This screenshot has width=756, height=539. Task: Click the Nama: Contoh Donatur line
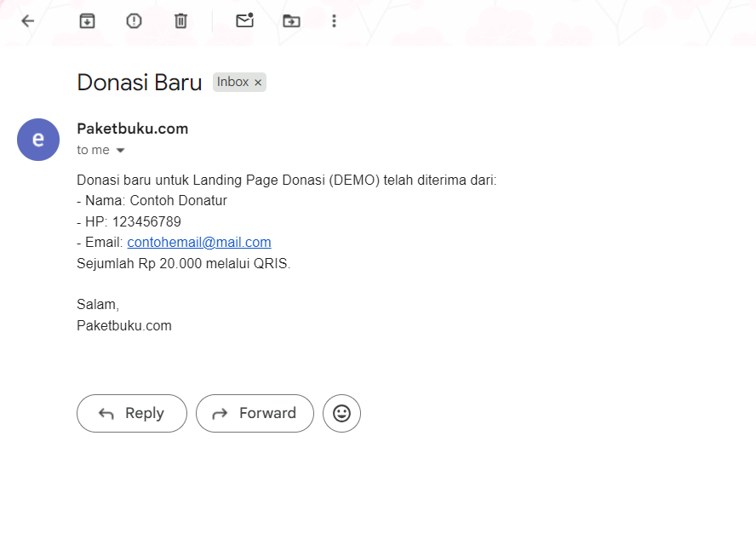(152, 201)
